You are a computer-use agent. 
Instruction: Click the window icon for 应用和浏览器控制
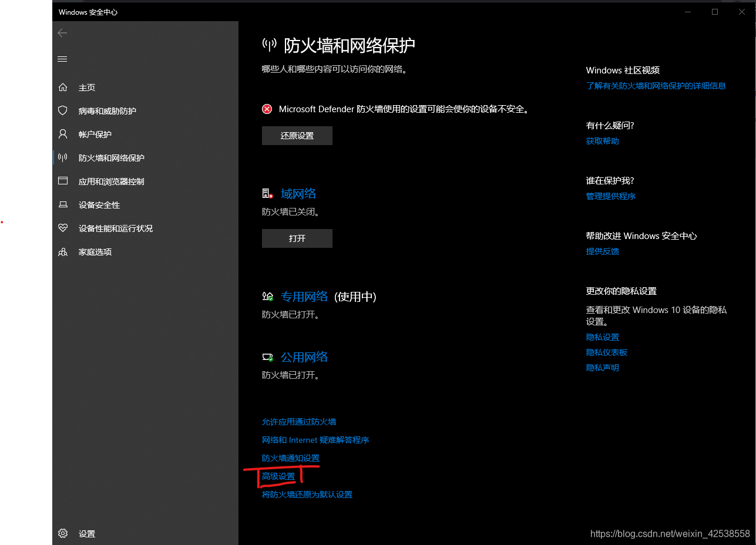[x=63, y=181]
